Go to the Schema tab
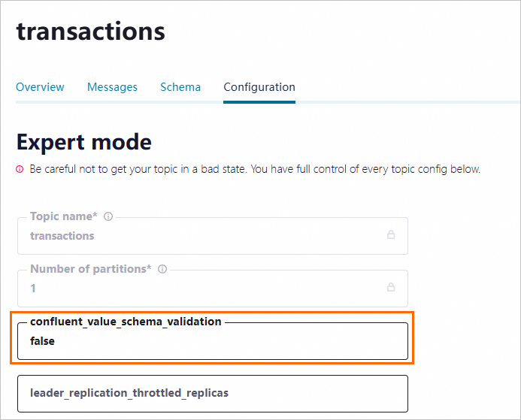 tap(180, 87)
